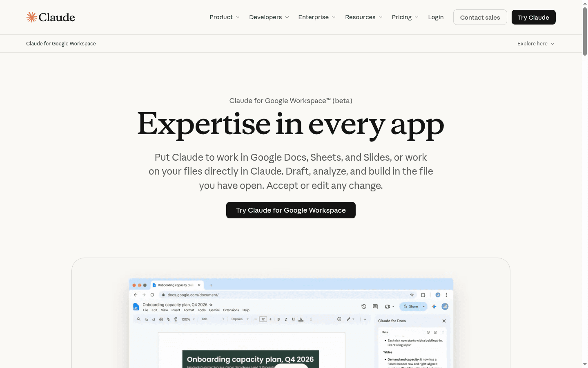588x368 pixels.
Task: Click the "Claude for Google Workspace" sub-navigation text
Action: 61,44
